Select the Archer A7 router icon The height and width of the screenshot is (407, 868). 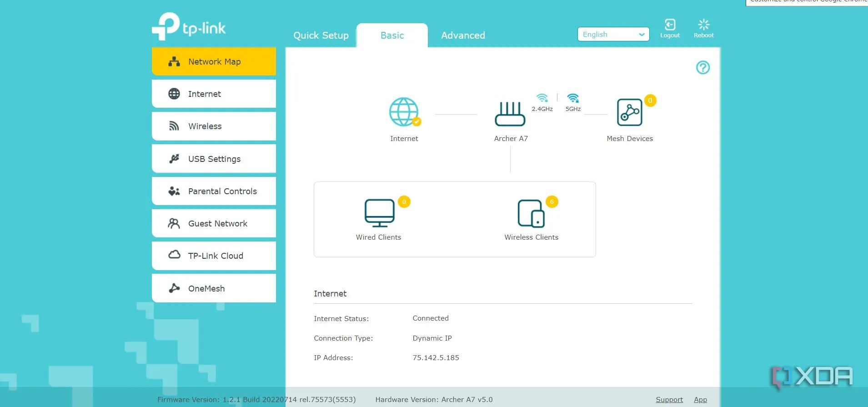[x=510, y=114]
